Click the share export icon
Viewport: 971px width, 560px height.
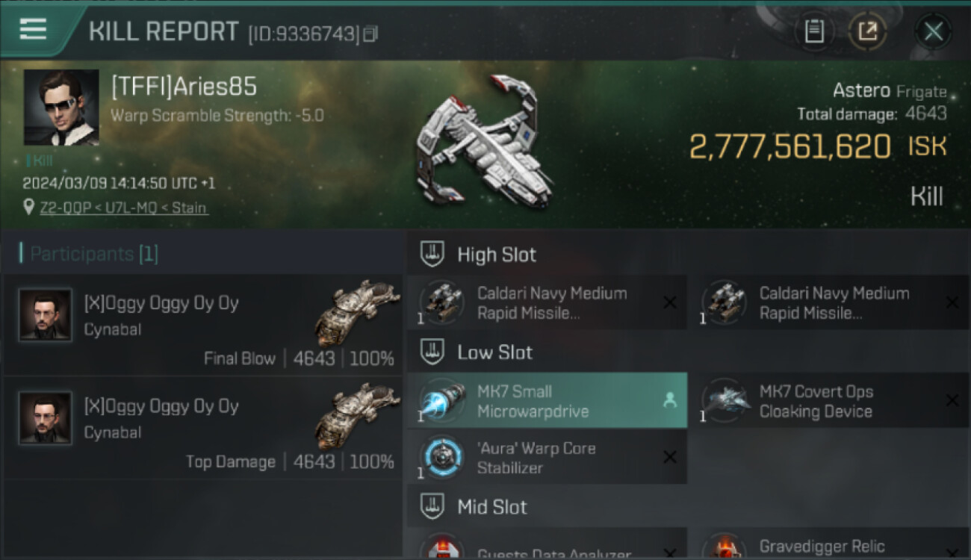coord(868,31)
